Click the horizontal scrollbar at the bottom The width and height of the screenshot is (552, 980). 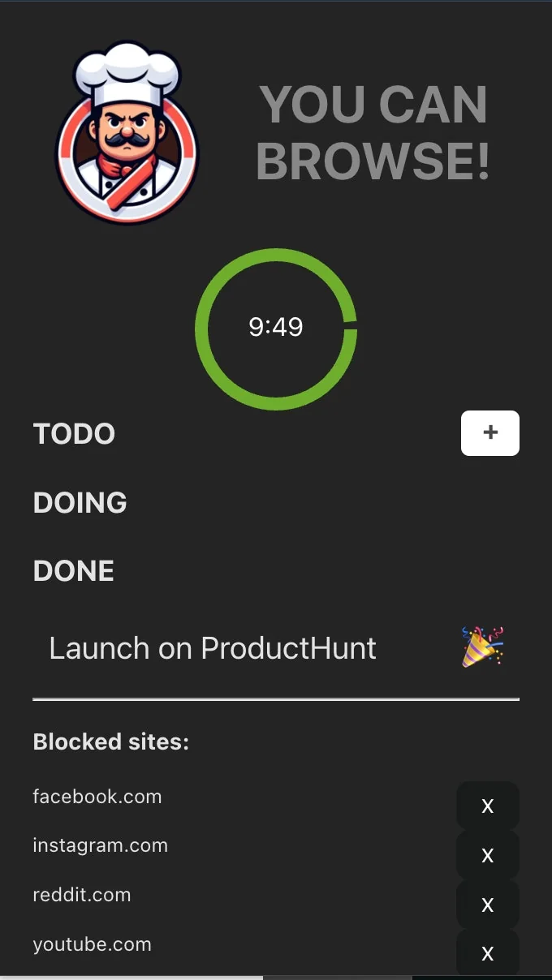337,977
